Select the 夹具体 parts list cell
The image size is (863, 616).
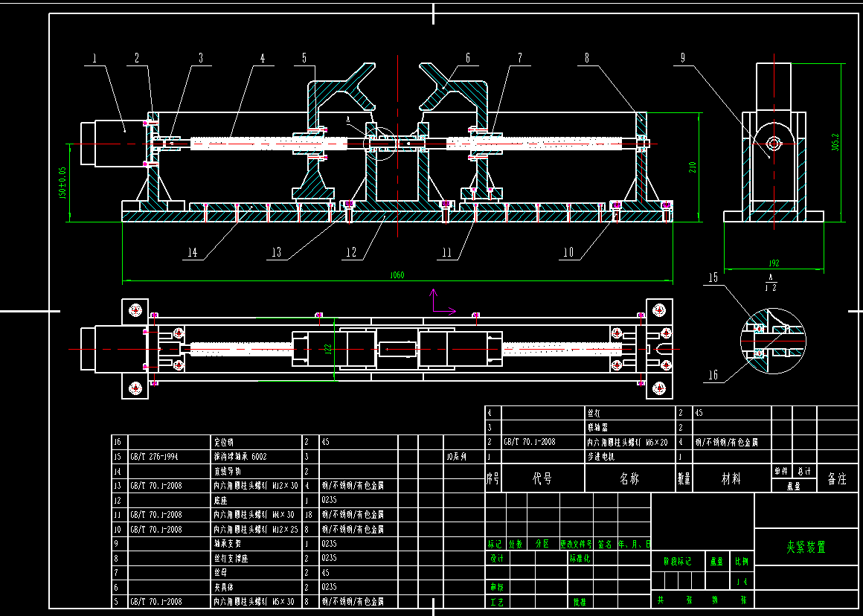point(257,588)
